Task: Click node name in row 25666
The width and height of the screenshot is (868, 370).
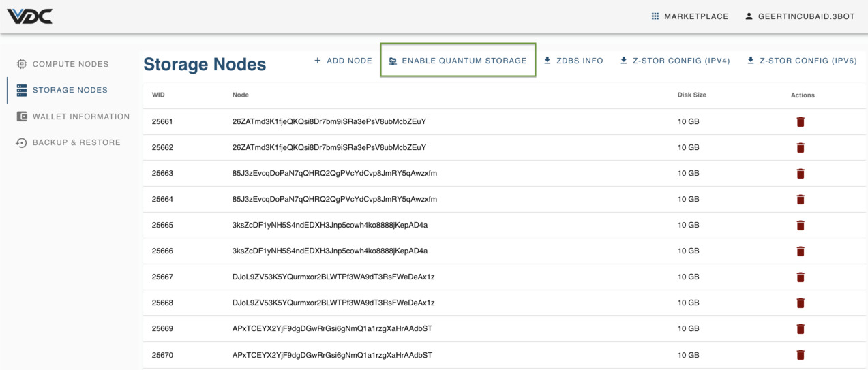Action: 330,251
